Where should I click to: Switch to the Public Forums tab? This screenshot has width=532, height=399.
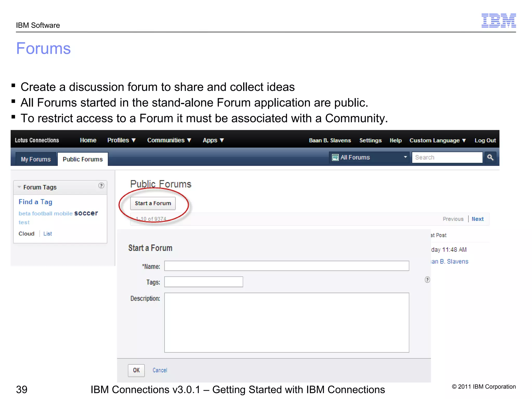pos(83,159)
